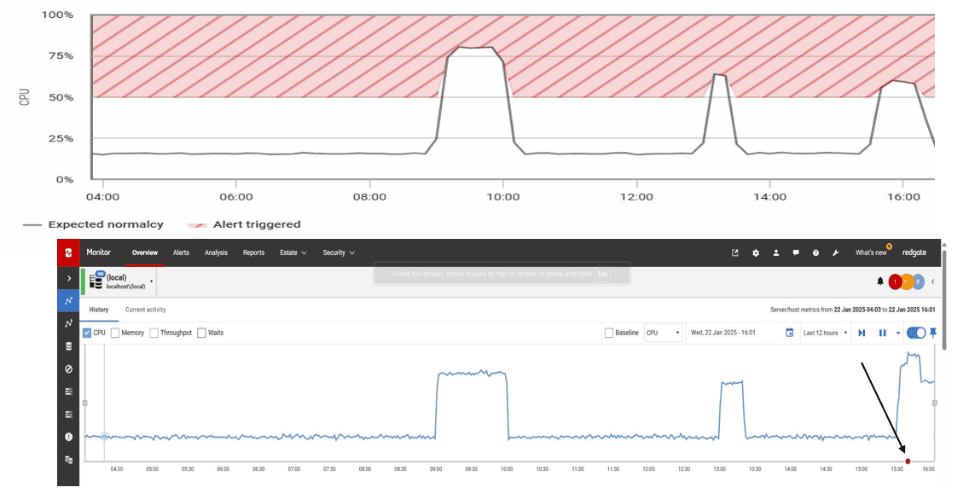Screen dimensions: 969x499
Task: Open the Alerts menu item
Action: [x=181, y=253]
